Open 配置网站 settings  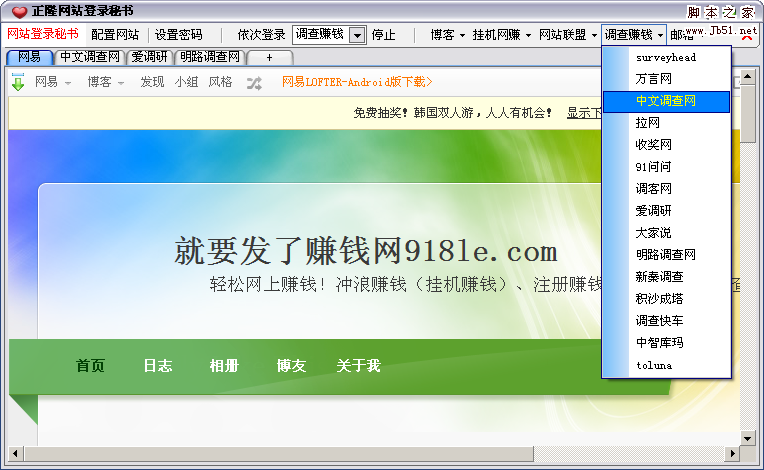point(115,35)
